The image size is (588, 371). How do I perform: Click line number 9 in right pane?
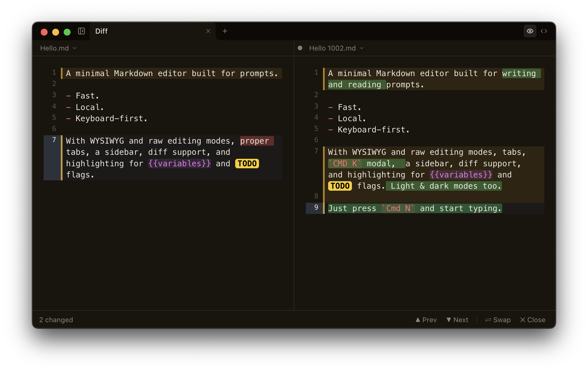[316, 207]
